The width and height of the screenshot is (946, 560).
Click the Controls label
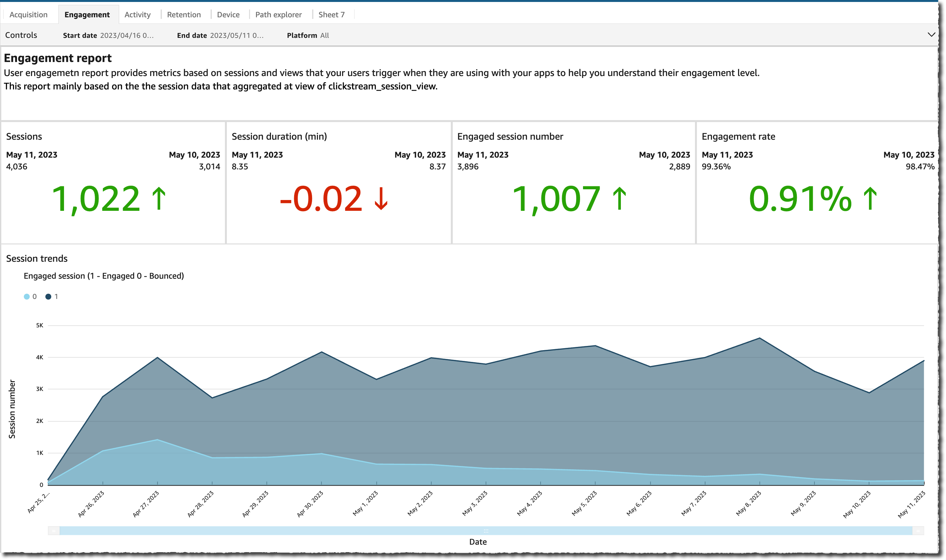(21, 35)
